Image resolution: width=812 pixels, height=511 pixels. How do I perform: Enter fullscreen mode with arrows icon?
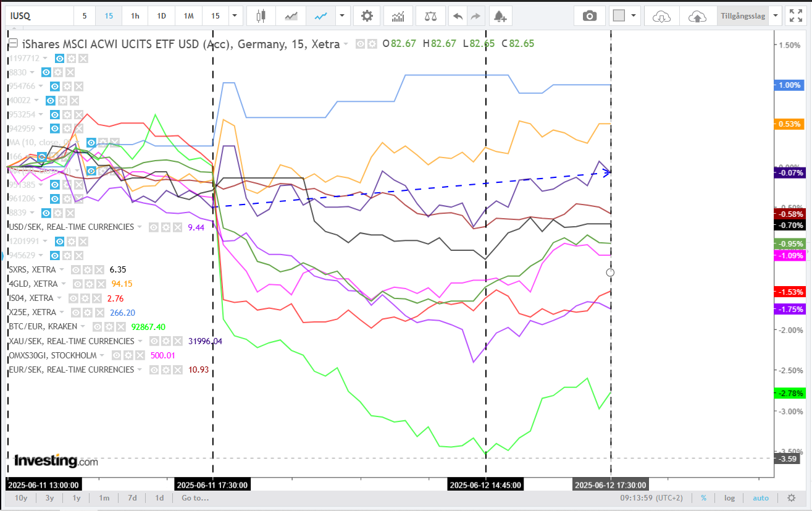[795, 16]
